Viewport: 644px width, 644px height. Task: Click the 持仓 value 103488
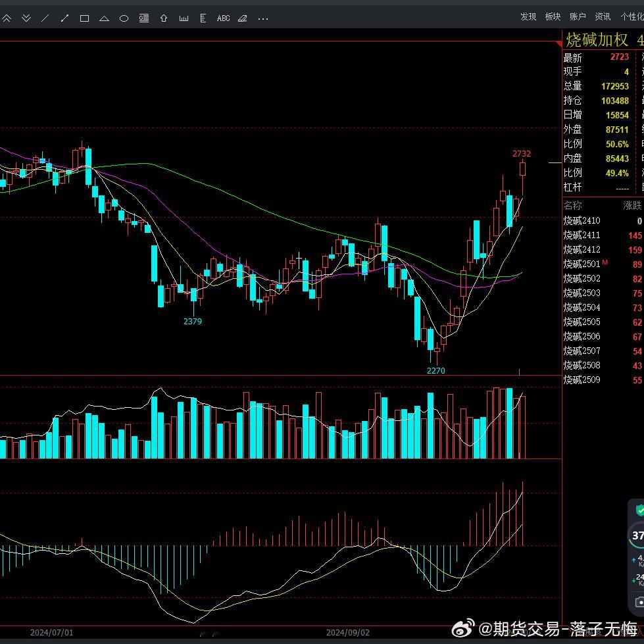click(x=615, y=101)
